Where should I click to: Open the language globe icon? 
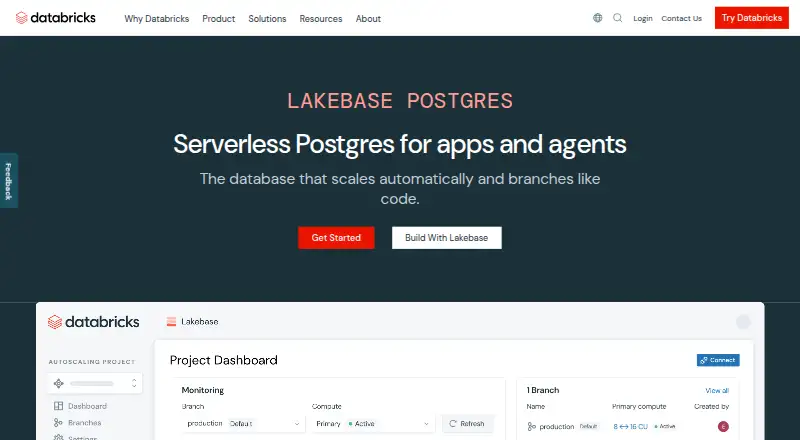[597, 18]
